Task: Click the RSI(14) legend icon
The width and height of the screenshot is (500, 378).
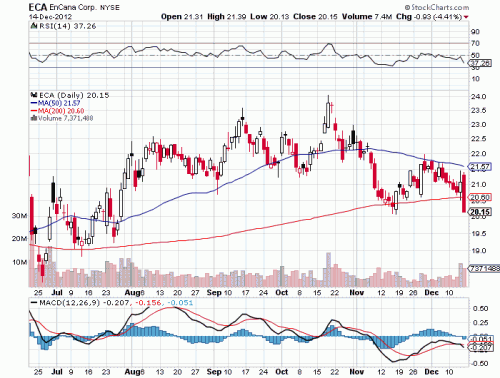Action: (x=33, y=26)
